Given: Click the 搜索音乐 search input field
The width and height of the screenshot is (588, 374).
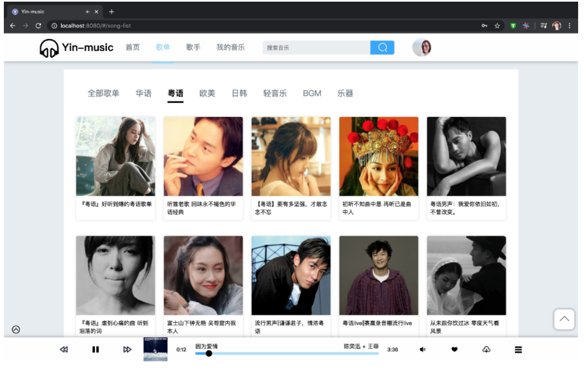Looking at the screenshot, I should point(316,48).
